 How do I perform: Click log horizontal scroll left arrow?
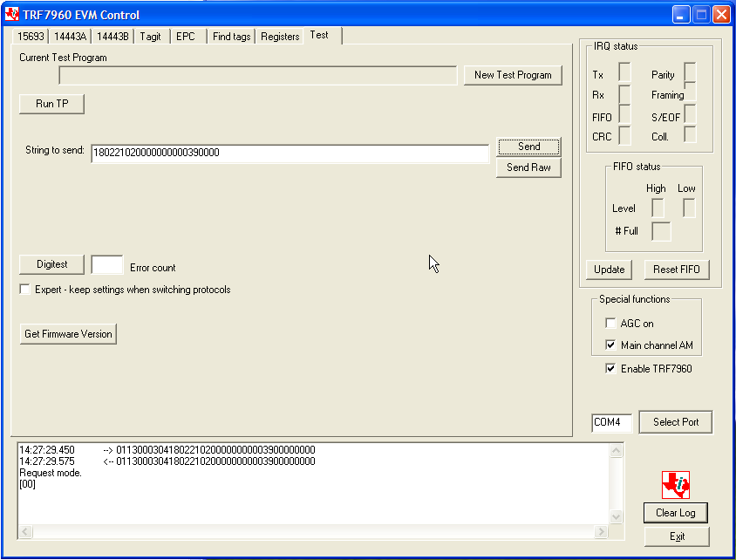25,532
